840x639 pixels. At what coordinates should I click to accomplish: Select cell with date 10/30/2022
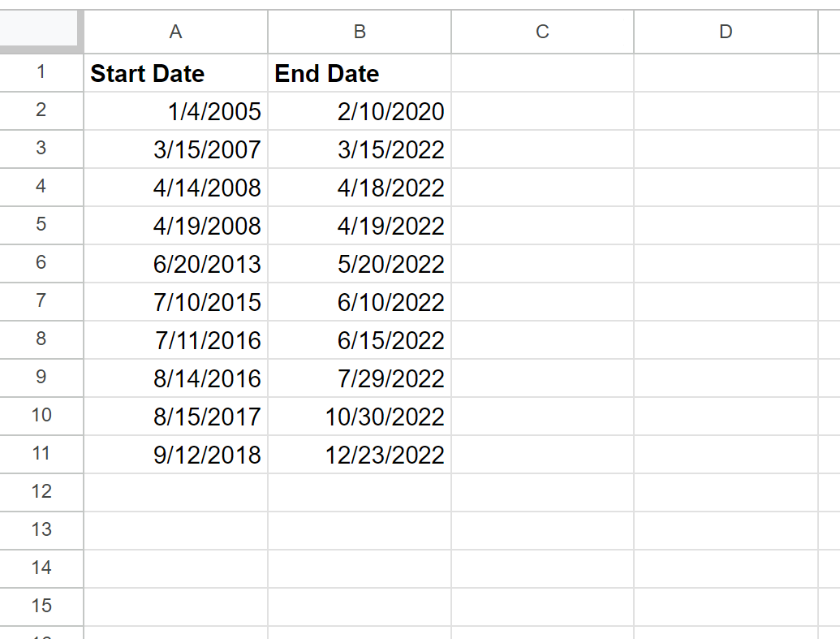360,417
